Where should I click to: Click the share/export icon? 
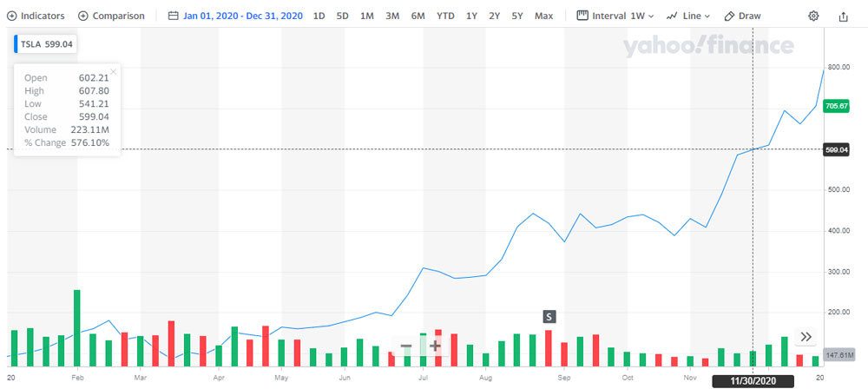tap(843, 16)
